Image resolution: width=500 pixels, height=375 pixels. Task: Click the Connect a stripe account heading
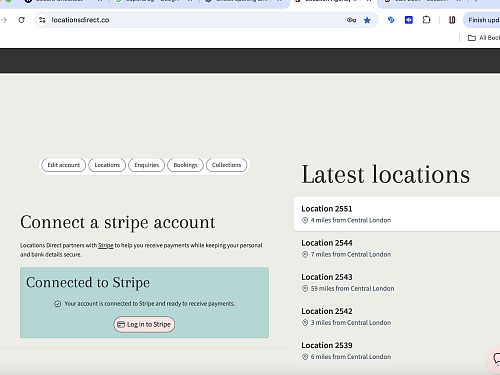(118, 222)
